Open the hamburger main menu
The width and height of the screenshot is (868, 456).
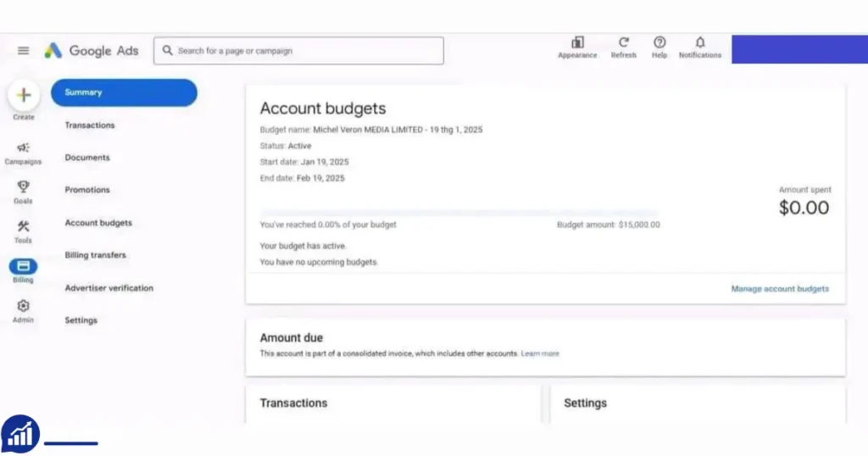[x=23, y=51]
